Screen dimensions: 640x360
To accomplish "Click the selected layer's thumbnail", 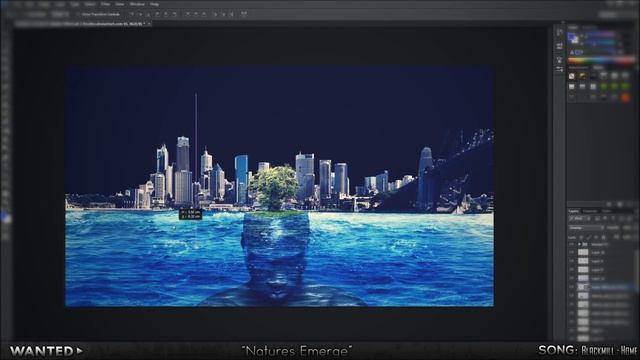I will click(583, 287).
